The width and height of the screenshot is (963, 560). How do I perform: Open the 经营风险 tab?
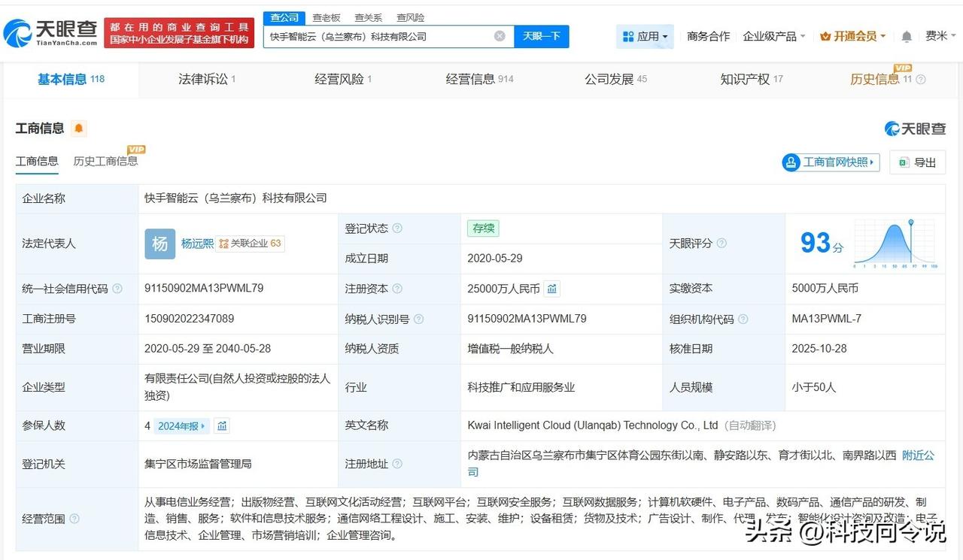[343, 80]
